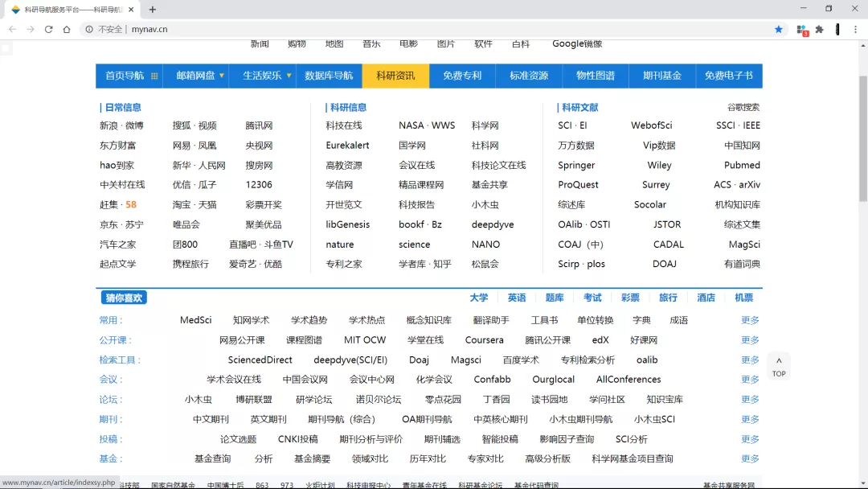Click 更多 in the 常用 row
The height and width of the screenshot is (489, 868).
(750, 320)
